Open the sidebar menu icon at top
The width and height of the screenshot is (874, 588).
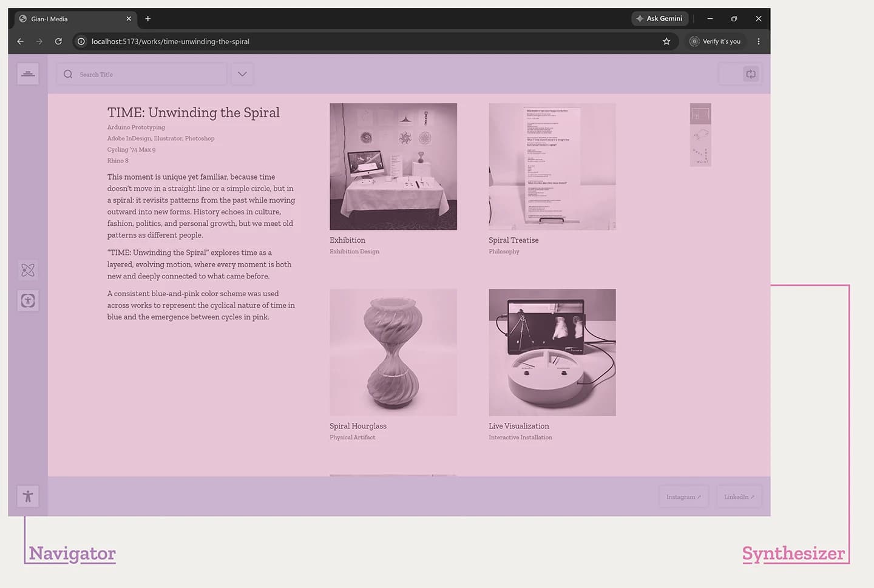(28, 74)
